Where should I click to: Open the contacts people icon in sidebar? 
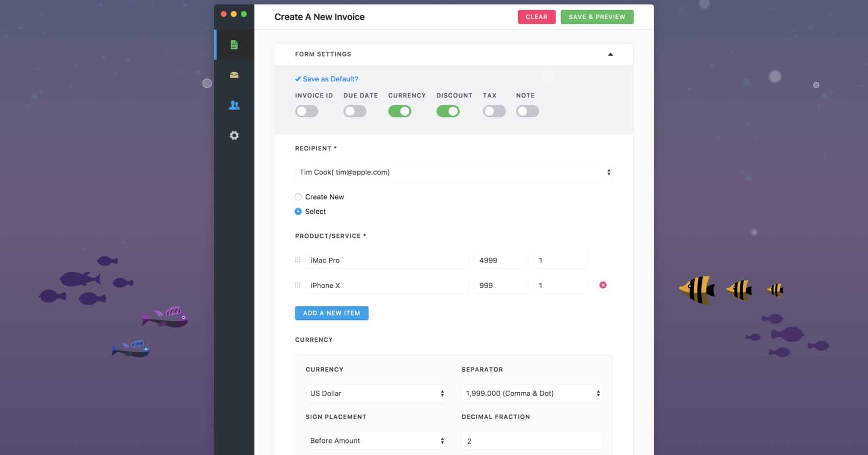pos(234,105)
